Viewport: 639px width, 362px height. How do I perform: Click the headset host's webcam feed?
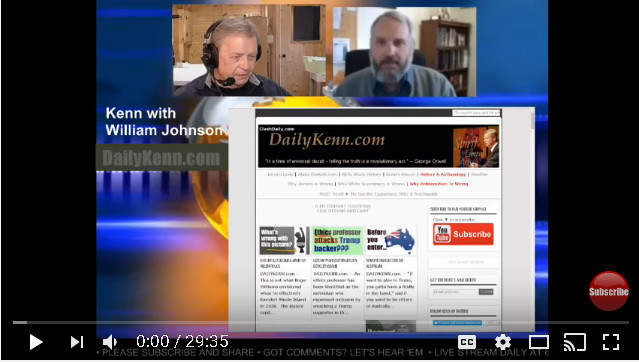point(249,51)
